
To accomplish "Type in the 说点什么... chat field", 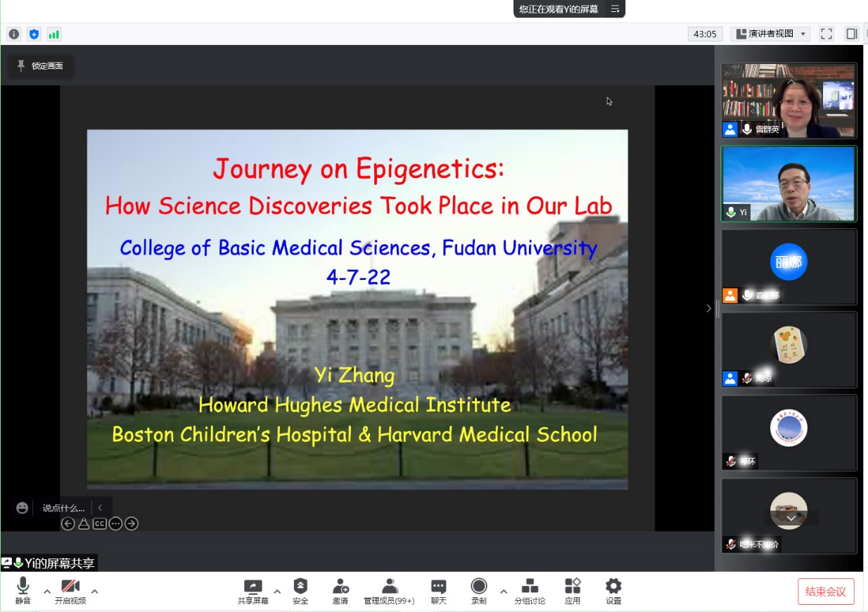I will click(x=63, y=508).
